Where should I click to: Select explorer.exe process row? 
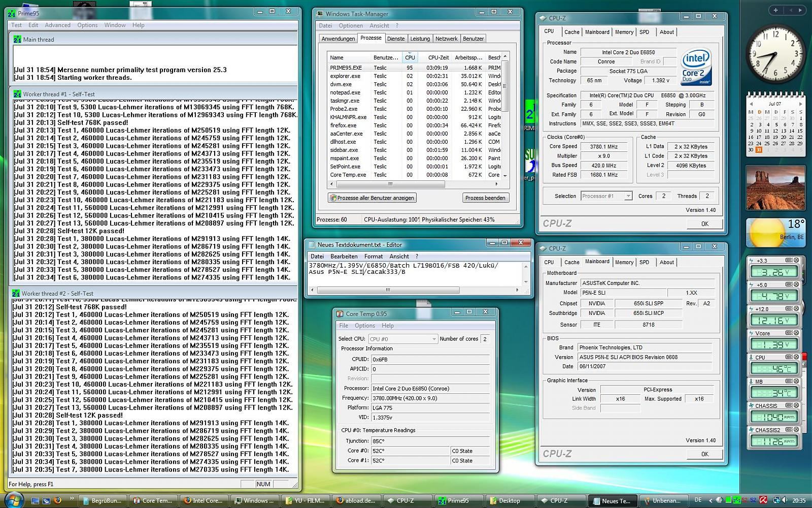click(414, 76)
